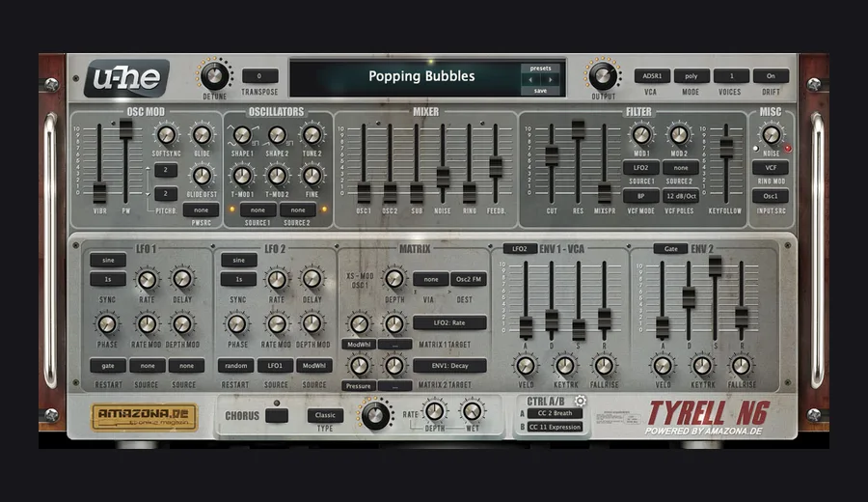Image resolution: width=868 pixels, height=502 pixels.
Task: Click the presets button
Action: point(540,69)
